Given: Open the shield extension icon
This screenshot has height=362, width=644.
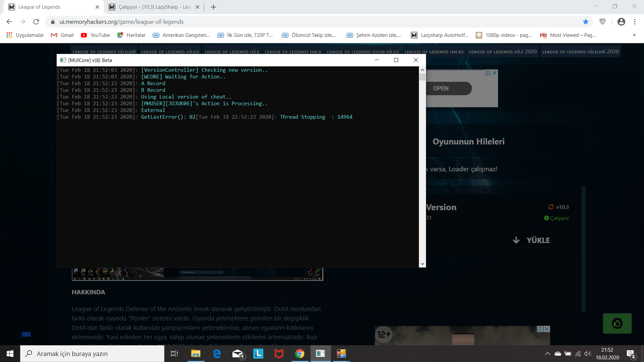Looking at the screenshot, I should [x=603, y=22].
